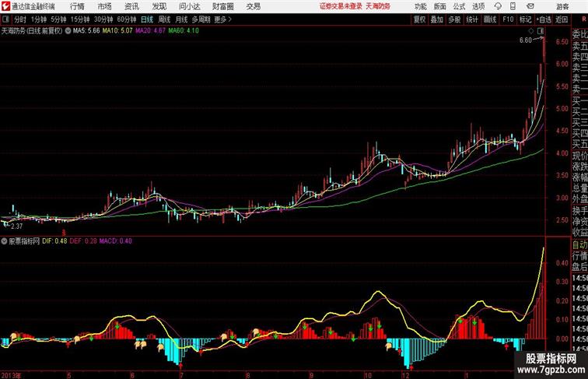588x379 pixels.
Task: Click the 叠加 overlay toolbar button
Action: 437,19
